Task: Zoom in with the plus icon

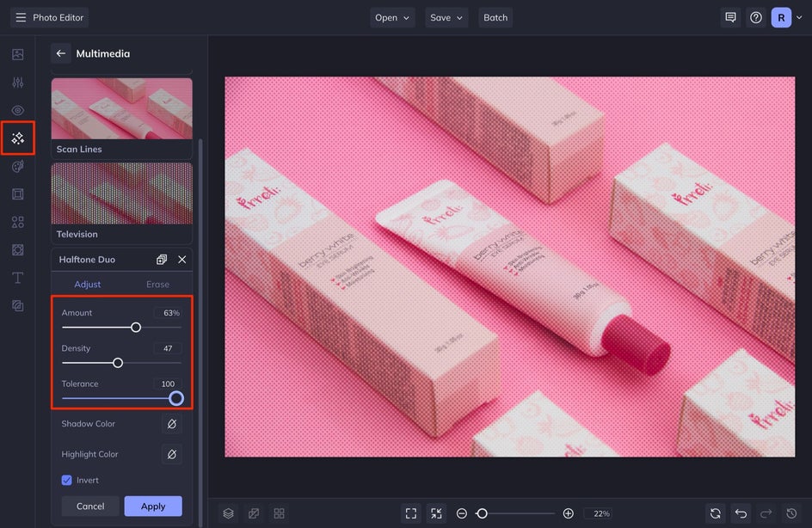Action: tap(568, 513)
